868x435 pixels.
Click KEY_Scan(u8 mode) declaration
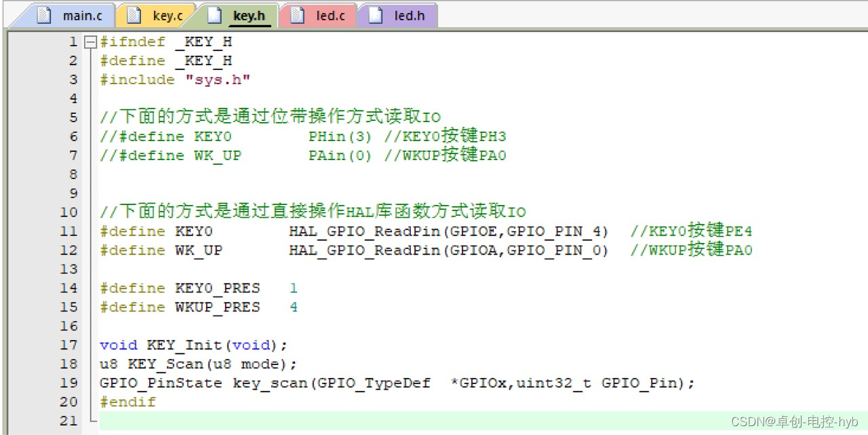pyautogui.click(x=199, y=364)
